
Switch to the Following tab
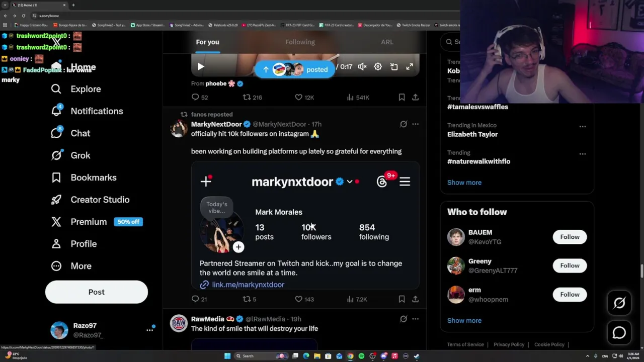tap(300, 42)
